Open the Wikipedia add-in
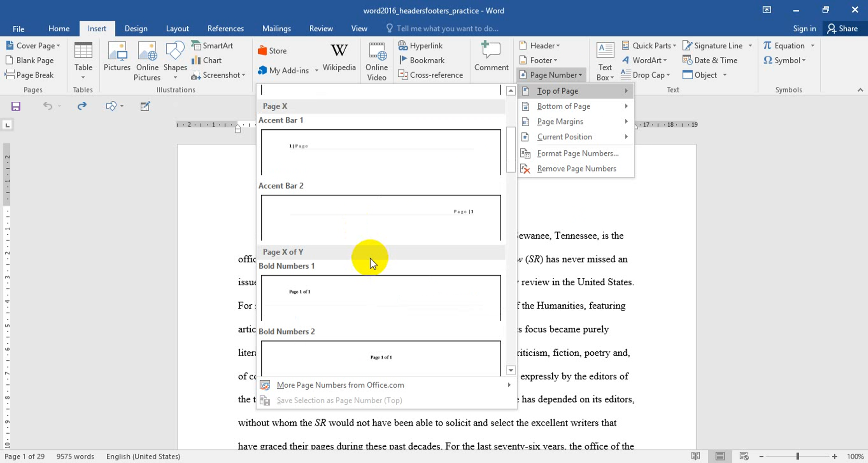The width and height of the screenshot is (868, 463). click(x=339, y=57)
